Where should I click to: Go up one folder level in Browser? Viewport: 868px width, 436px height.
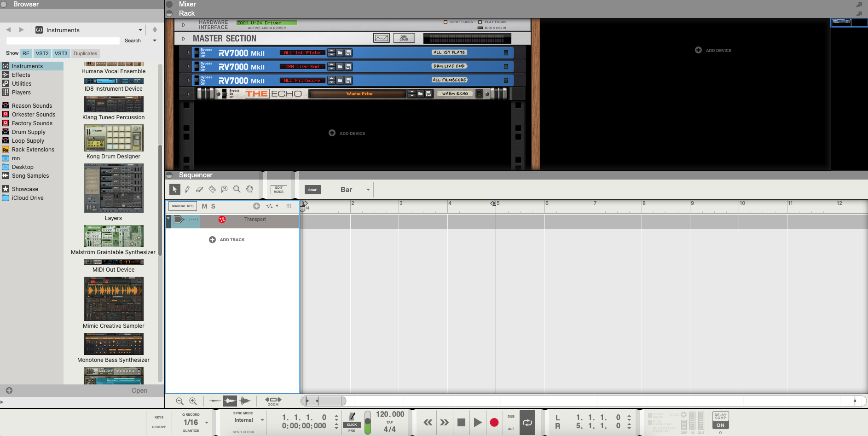pyautogui.click(x=155, y=30)
